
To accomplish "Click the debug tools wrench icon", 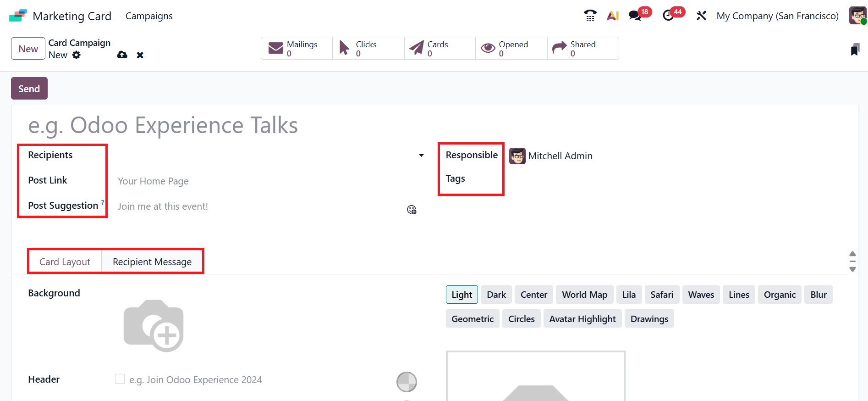I will pyautogui.click(x=701, y=16).
